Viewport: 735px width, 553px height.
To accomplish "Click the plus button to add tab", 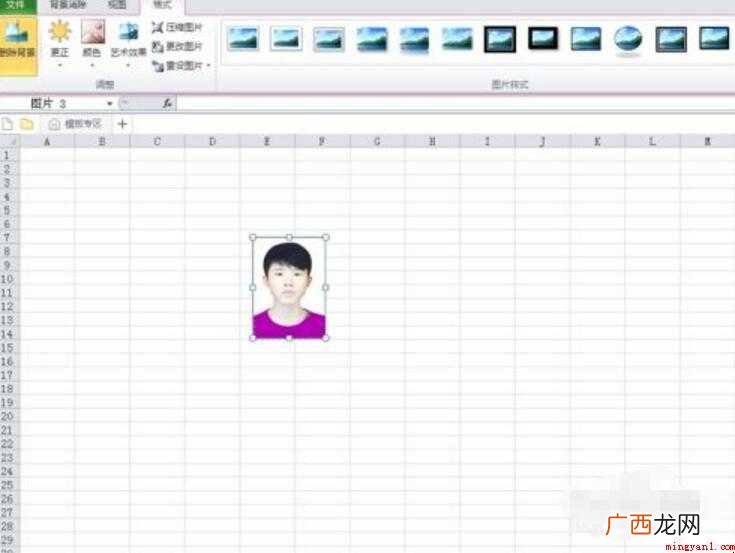I will coord(122,124).
